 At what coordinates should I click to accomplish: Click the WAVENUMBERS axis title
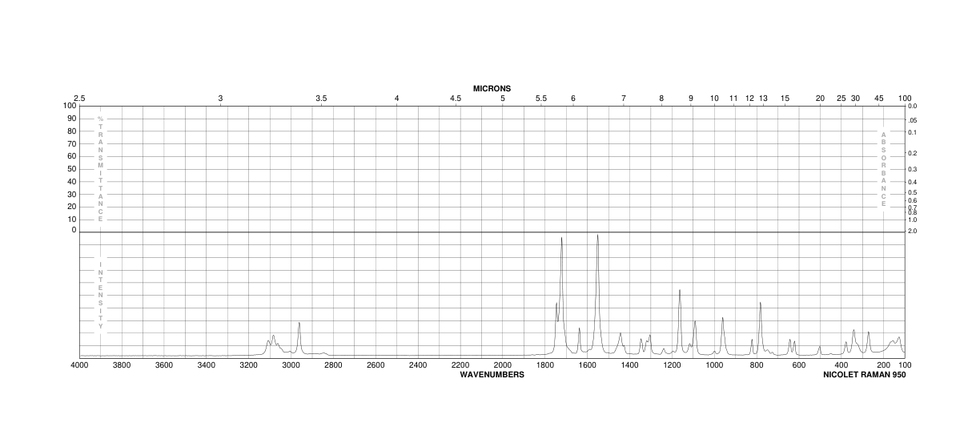tap(492, 374)
